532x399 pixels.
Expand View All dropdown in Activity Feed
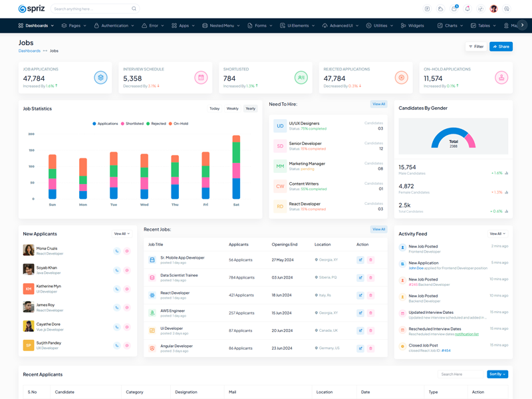coord(497,234)
